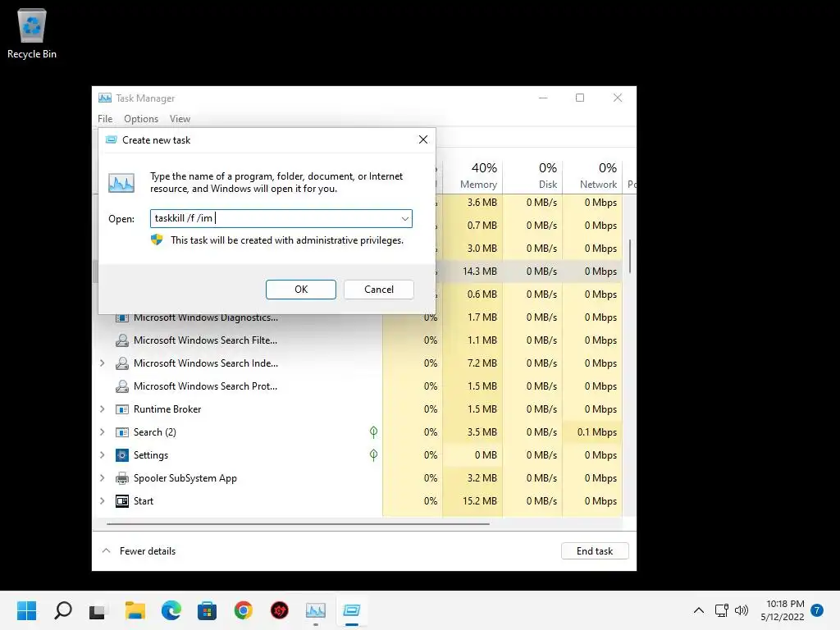Click the Create new task taskbar icon
The image size is (840, 630).
pos(351,610)
